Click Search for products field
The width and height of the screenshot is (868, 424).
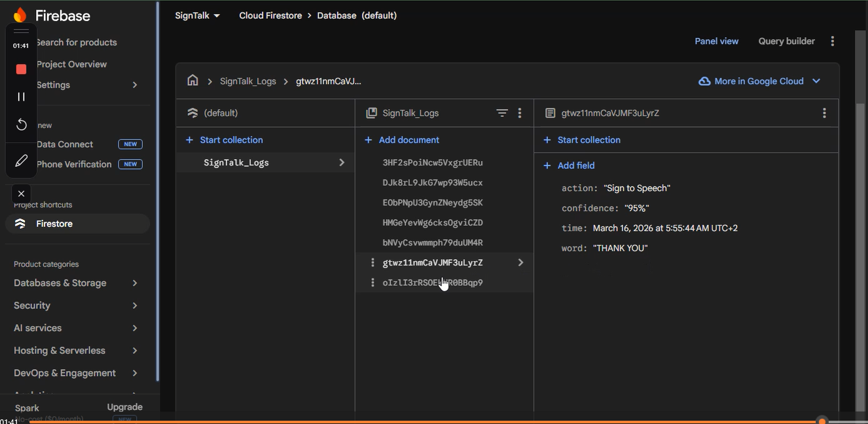(76, 43)
